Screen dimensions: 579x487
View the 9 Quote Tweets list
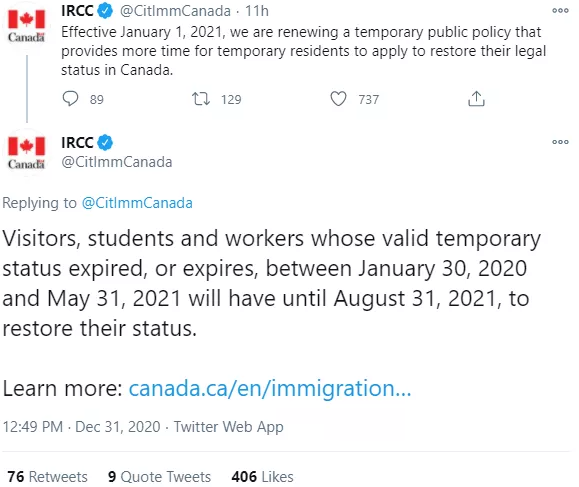click(x=159, y=477)
